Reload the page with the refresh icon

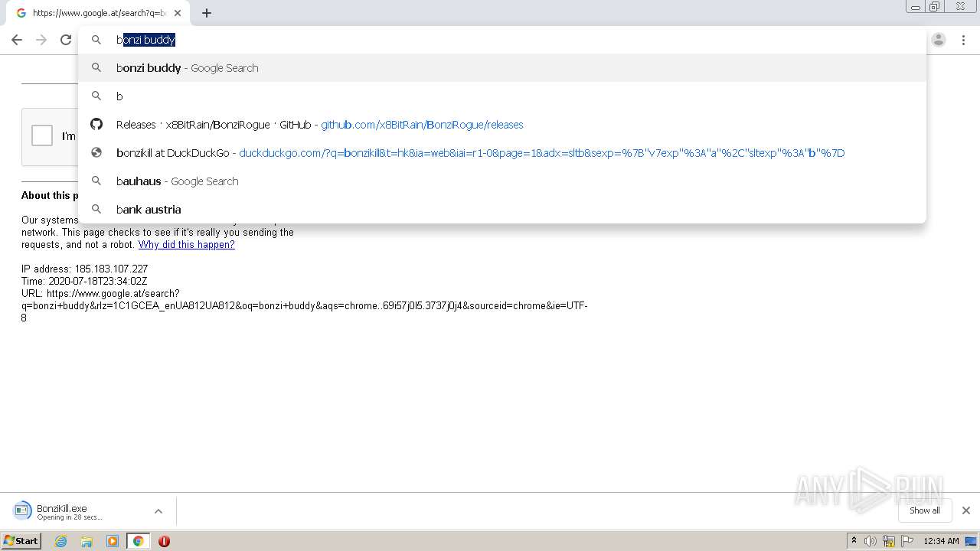(66, 40)
